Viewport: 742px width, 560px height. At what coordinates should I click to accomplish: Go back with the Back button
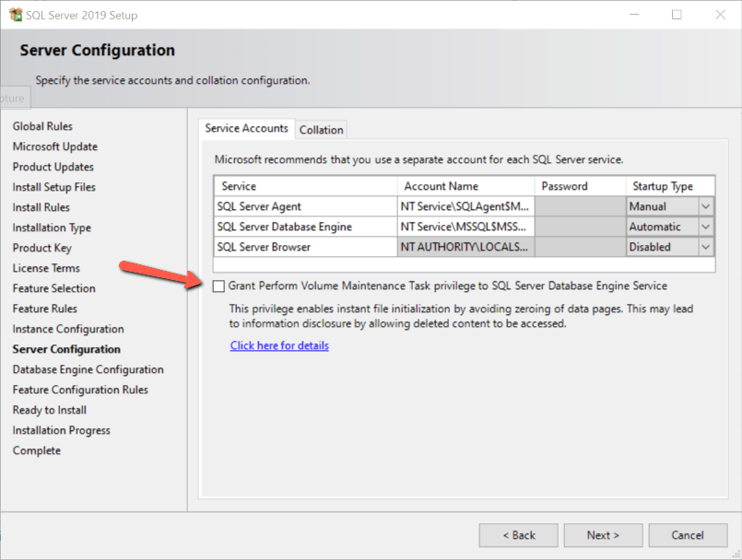coord(519,535)
